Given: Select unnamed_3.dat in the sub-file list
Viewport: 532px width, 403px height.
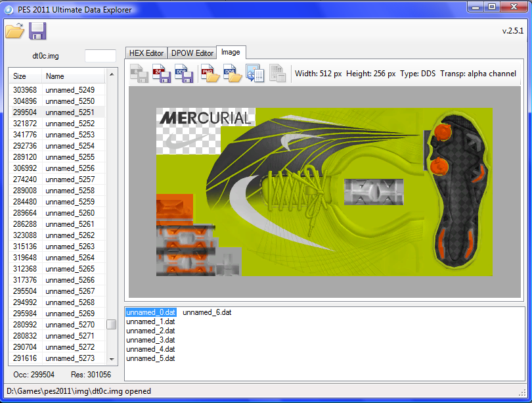Looking at the screenshot, I should click(150, 340).
